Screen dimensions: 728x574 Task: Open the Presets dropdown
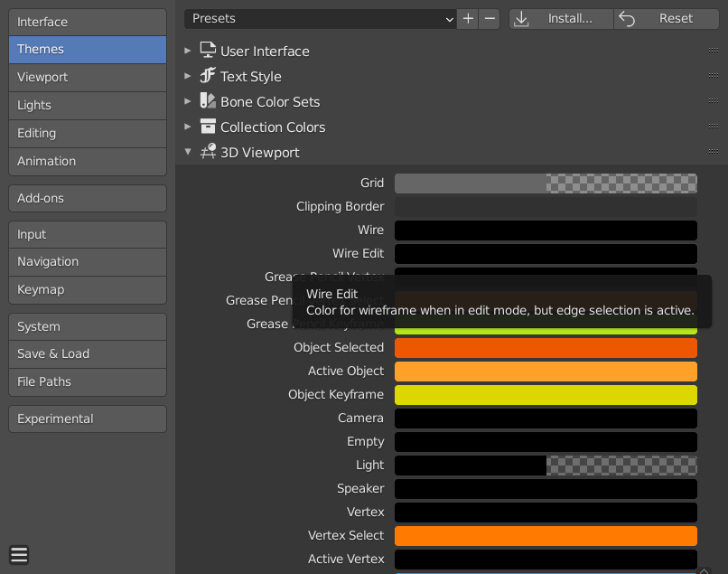tap(321, 18)
